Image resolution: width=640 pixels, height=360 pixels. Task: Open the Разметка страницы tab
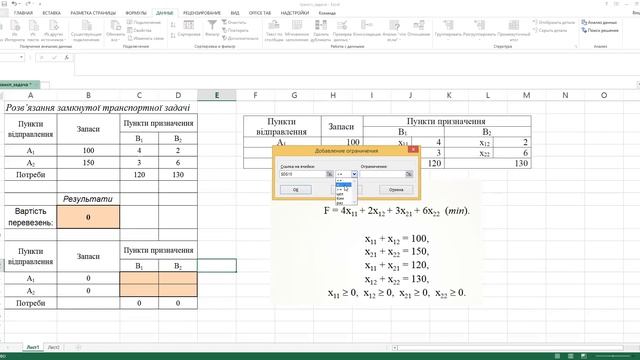93,13
